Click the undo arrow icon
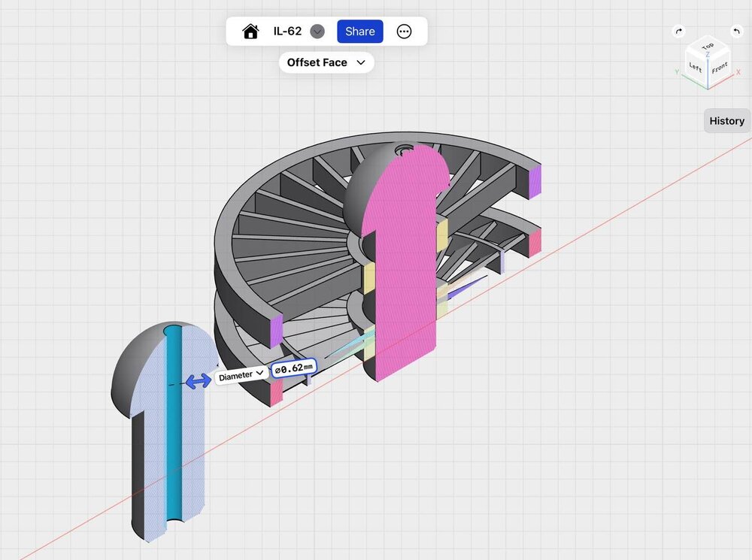 pyautogui.click(x=737, y=32)
